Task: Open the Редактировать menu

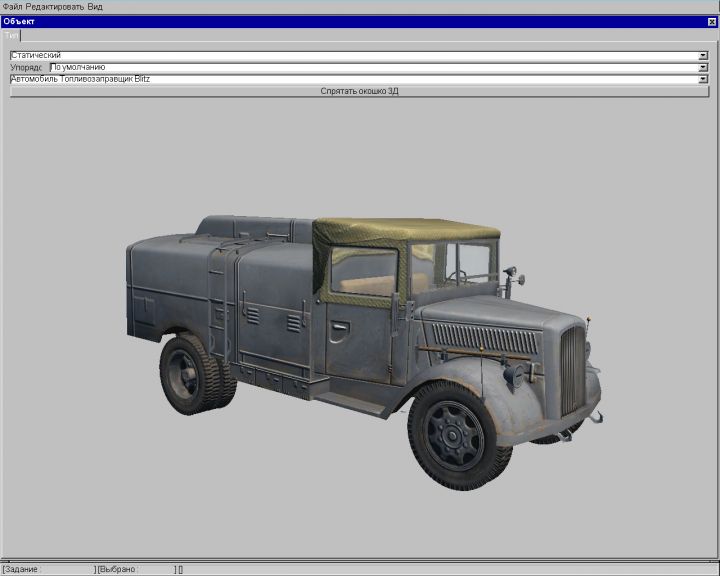Action: 54,6
